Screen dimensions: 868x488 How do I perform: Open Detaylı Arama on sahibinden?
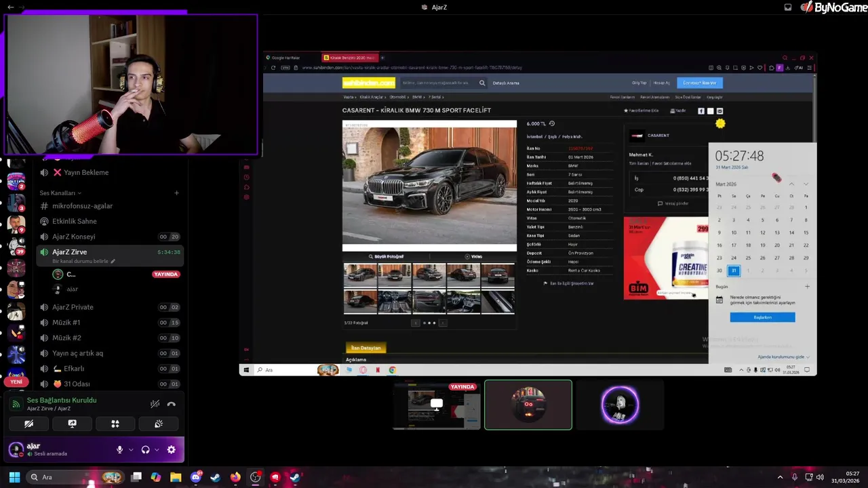[x=506, y=83]
